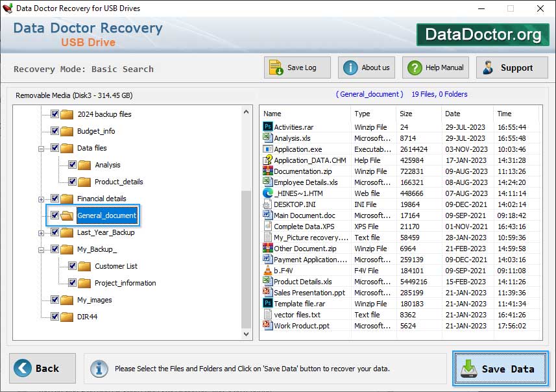Click the DESKTOP.INI gear file icon
556x392 pixels.
[268, 204]
